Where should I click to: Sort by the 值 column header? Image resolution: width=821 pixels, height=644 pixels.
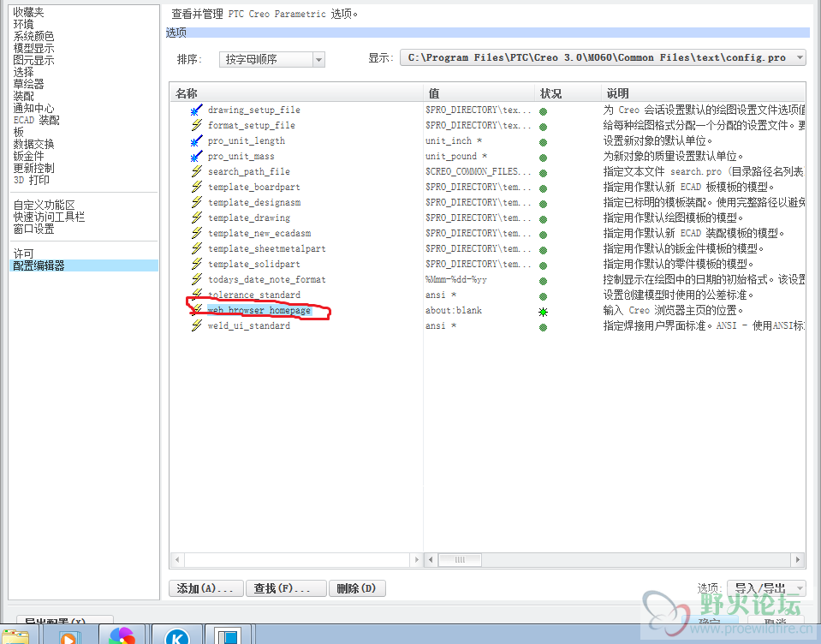pos(479,93)
